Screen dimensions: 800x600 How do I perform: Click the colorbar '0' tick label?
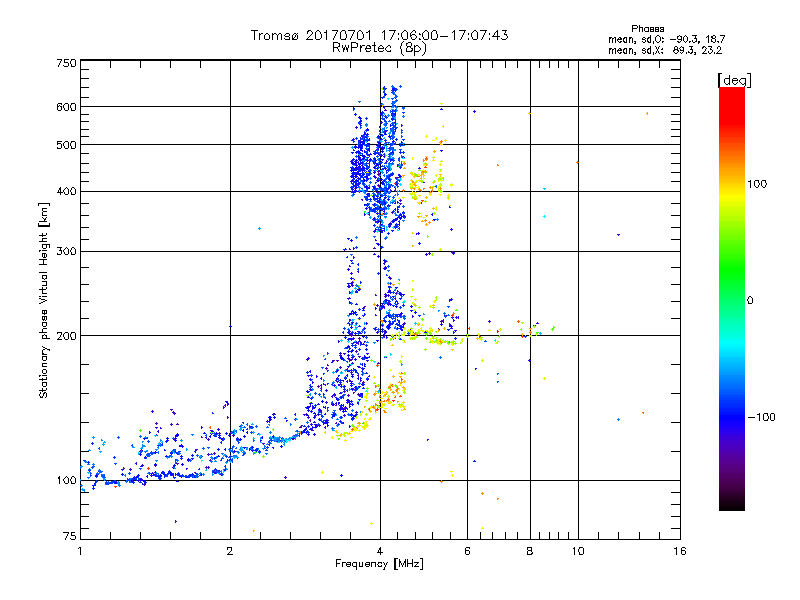750,301
